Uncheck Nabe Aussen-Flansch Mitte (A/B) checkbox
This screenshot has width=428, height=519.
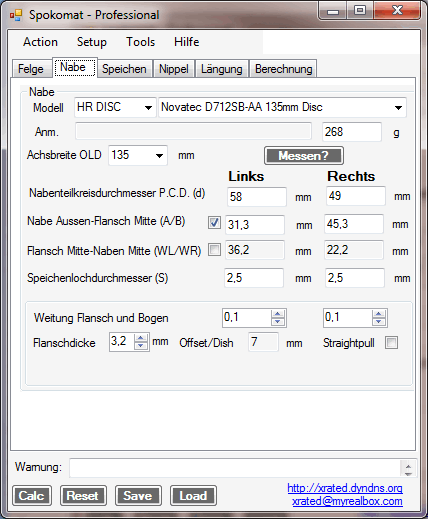[214, 222]
